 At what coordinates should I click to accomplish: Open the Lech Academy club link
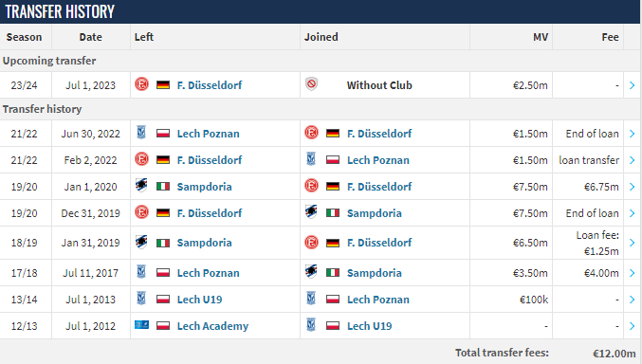pyautogui.click(x=212, y=326)
